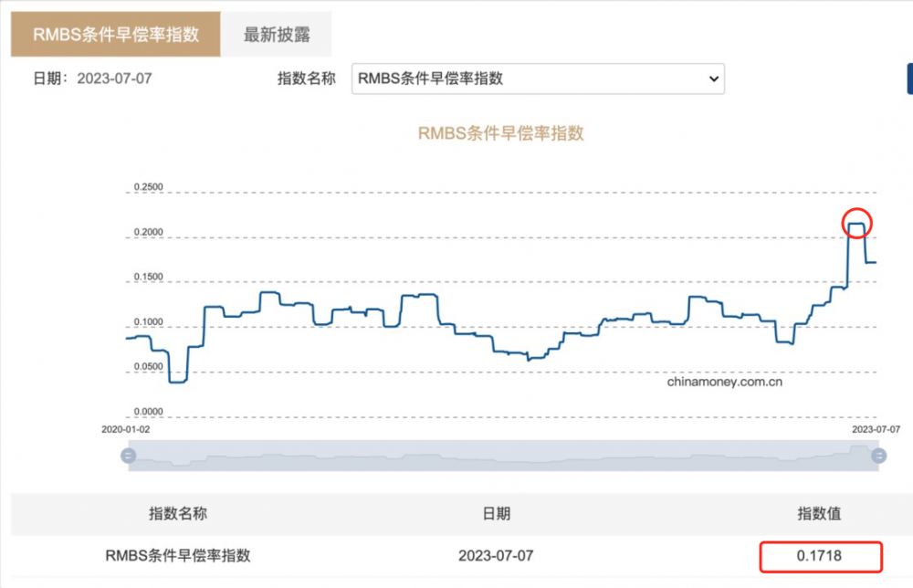The image size is (913, 588).
Task: Click the date value 2023-07-07 at top
Action: click(x=115, y=79)
